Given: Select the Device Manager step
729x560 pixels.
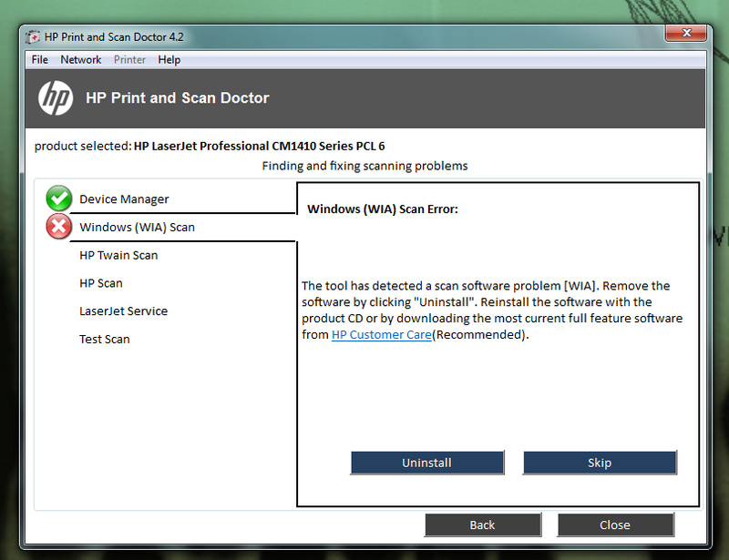Looking at the screenshot, I should click(124, 199).
